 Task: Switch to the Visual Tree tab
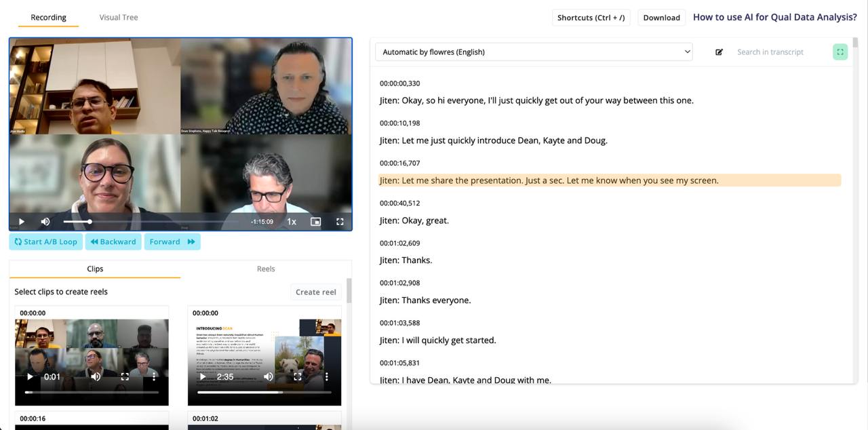pos(119,18)
